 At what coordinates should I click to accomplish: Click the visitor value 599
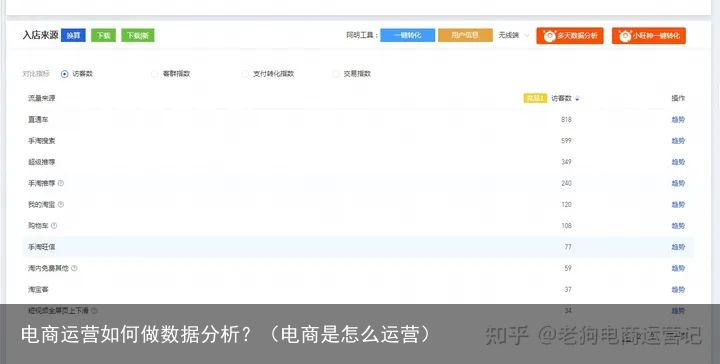coord(566,141)
